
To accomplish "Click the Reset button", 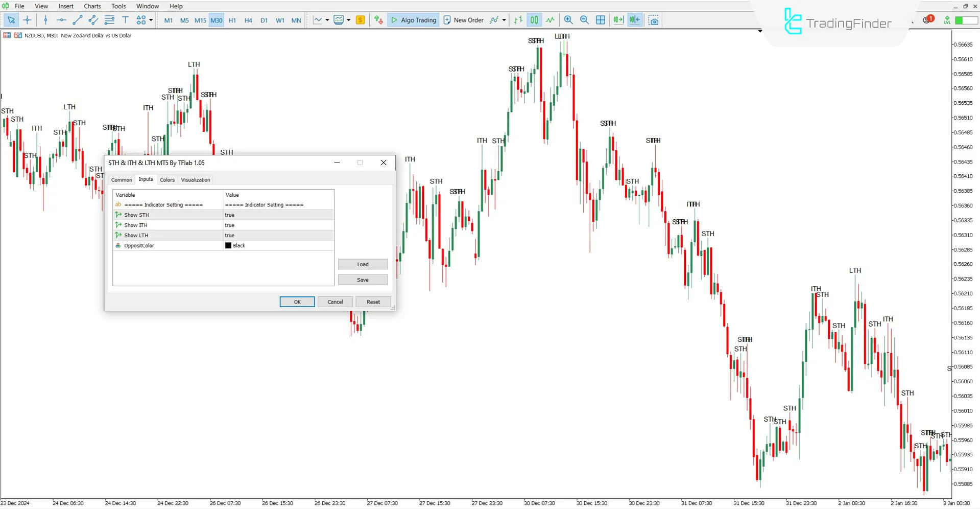I will pyautogui.click(x=373, y=302).
